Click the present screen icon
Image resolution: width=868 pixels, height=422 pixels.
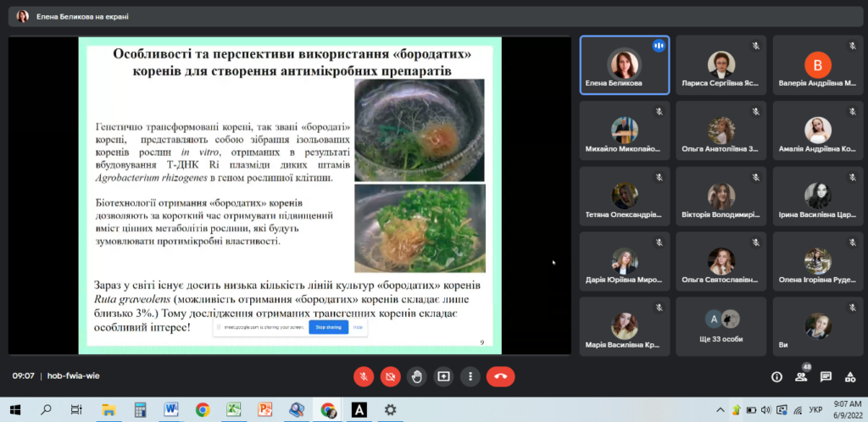point(442,376)
